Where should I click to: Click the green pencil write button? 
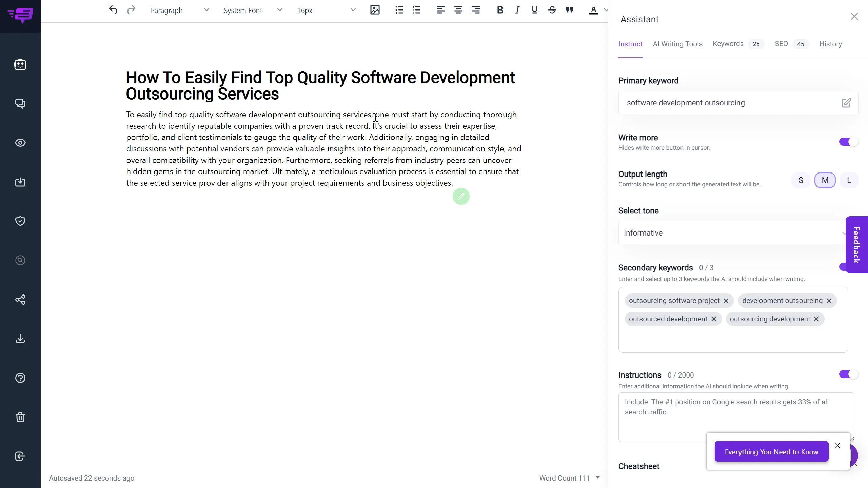(x=461, y=197)
